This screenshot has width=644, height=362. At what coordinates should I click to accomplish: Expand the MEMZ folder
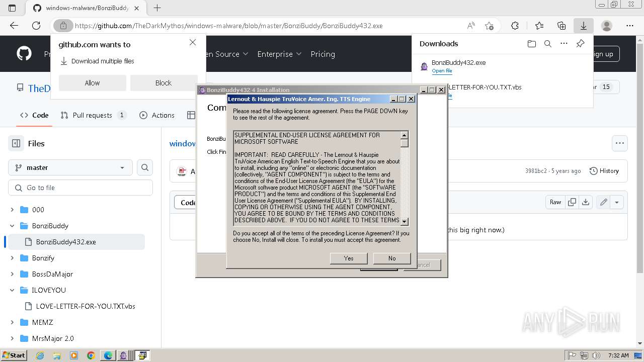(x=12, y=322)
